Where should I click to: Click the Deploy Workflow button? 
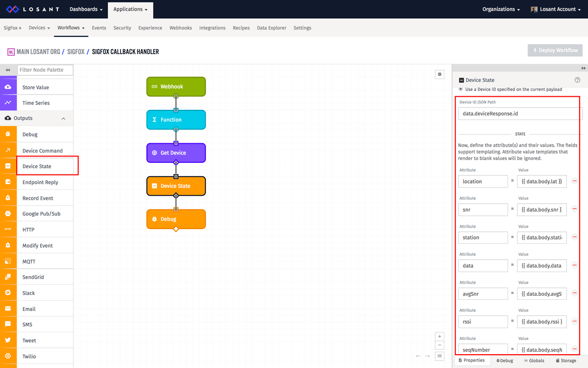point(555,50)
